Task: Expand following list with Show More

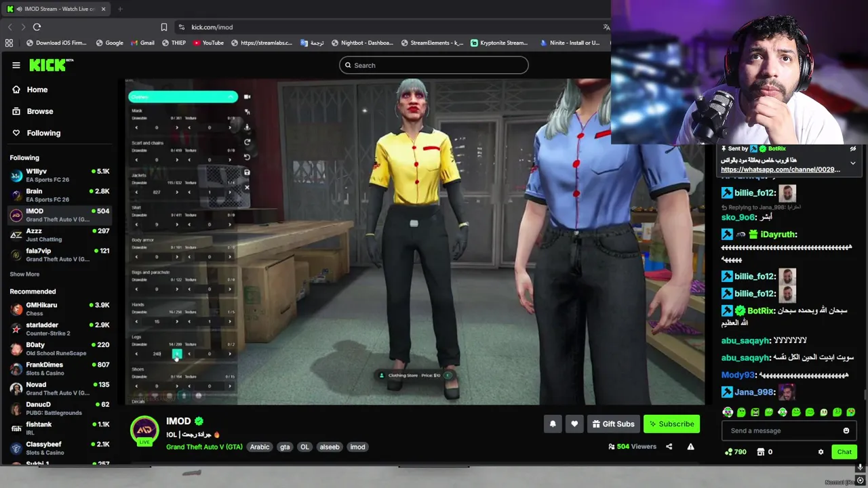Action: click(24, 274)
